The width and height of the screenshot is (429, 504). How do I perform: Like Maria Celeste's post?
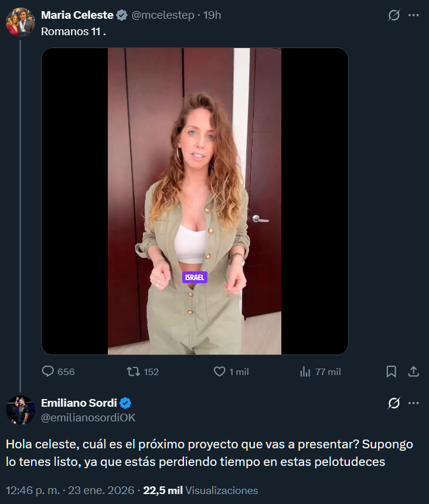[220, 372]
